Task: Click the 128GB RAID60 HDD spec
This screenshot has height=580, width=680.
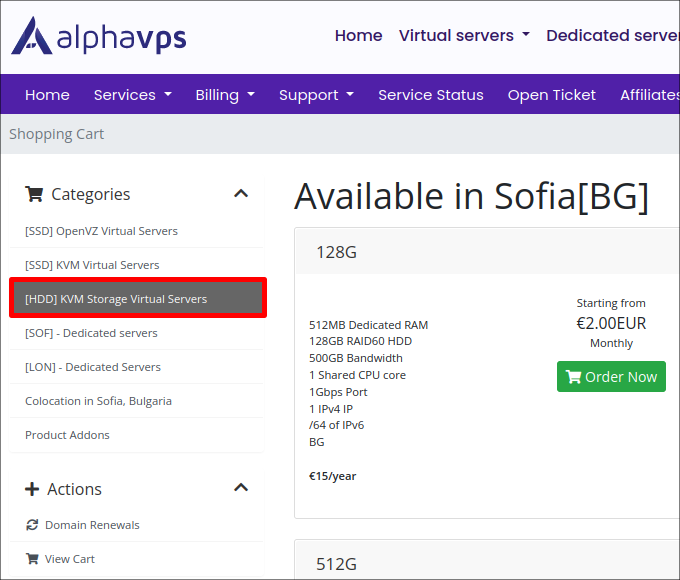Action: coord(360,341)
